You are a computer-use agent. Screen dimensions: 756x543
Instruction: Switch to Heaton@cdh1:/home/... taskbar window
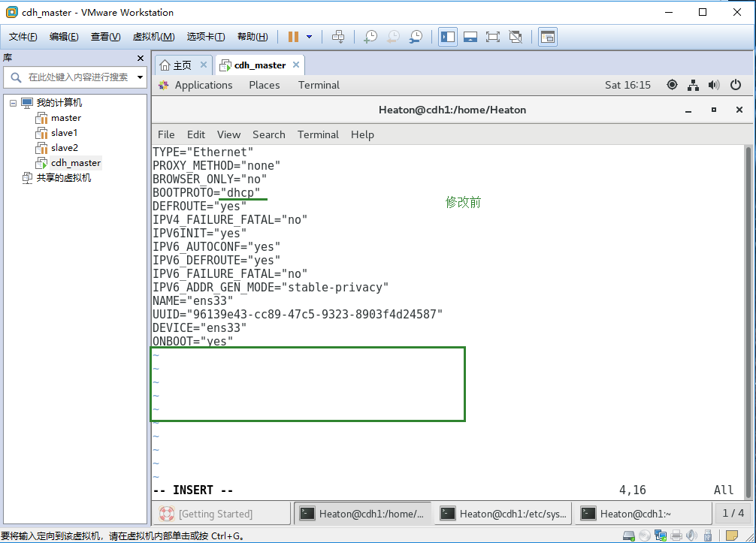coord(362,514)
